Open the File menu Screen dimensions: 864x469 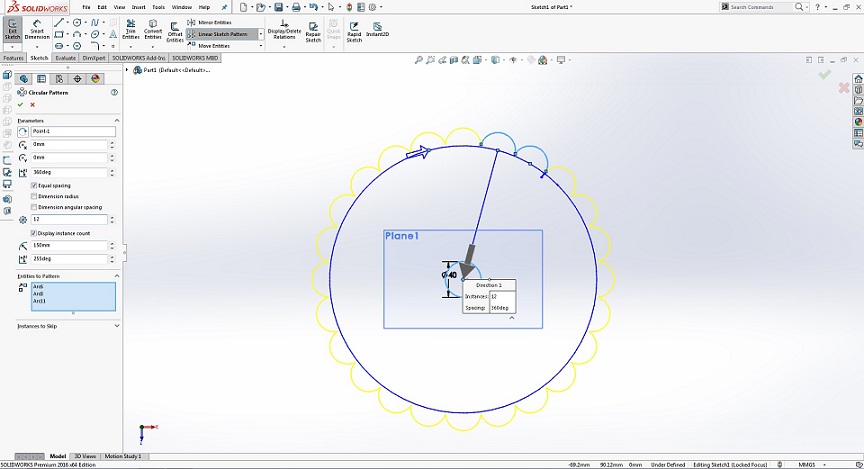pos(87,7)
